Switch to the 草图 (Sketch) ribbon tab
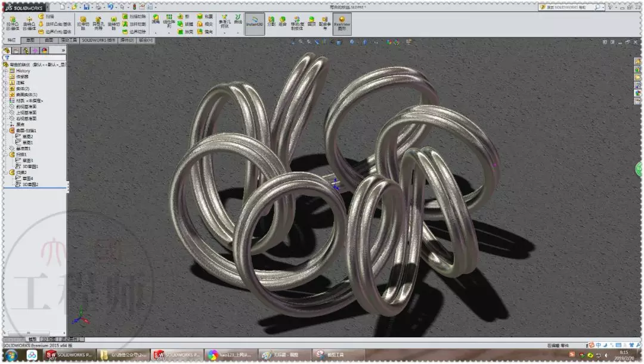Viewport: 644px width, 364px height. (x=30, y=41)
